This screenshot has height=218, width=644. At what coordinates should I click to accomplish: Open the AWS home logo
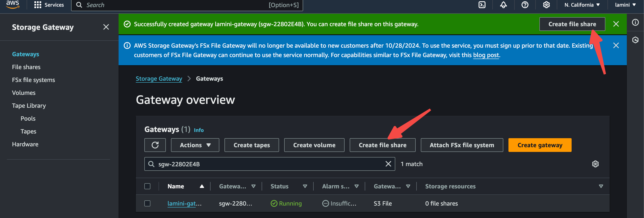12,5
